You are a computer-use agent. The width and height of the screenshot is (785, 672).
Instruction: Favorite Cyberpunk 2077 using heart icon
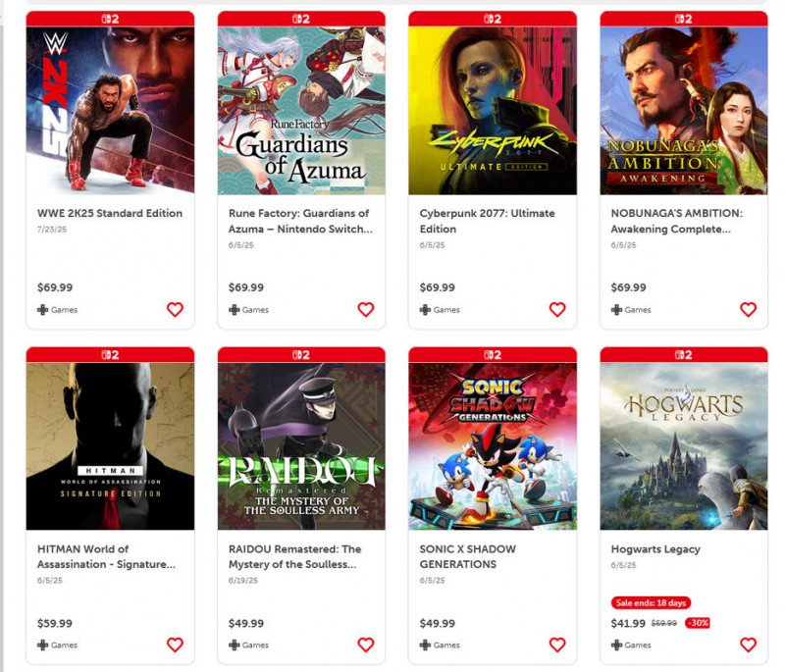point(557,310)
